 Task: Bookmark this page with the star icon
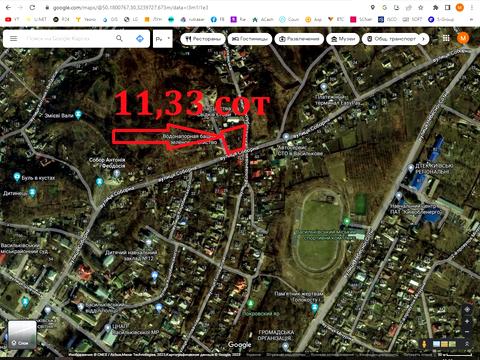click(421, 7)
